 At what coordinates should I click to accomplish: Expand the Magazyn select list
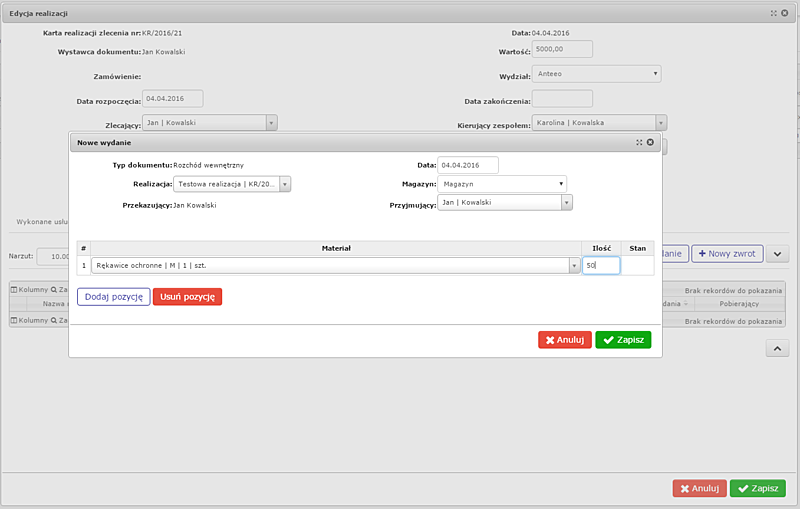(x=561, y=184)
